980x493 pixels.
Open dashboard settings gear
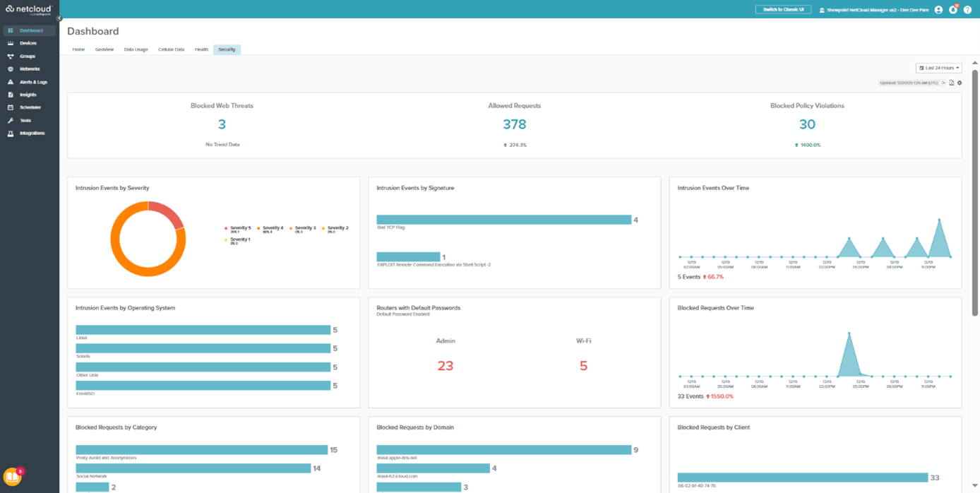pyautogui.click(x=960, y=83)
